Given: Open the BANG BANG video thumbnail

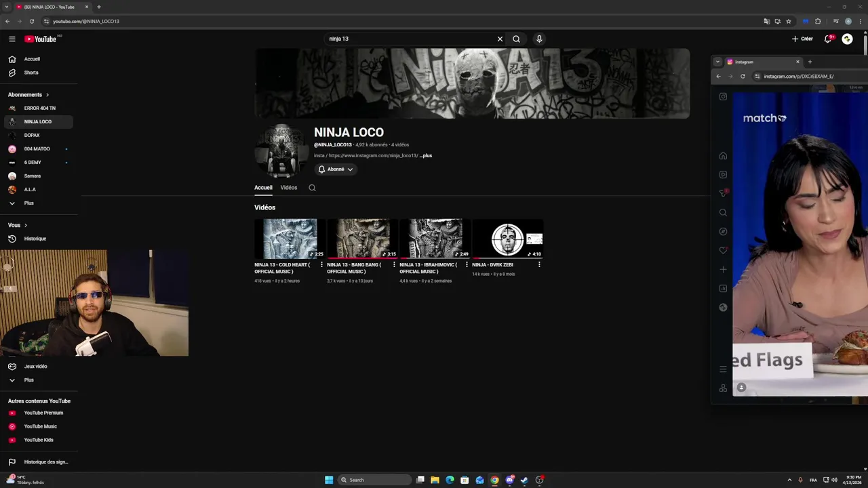Looking at the screenshot, I should (x=362, y=239).
